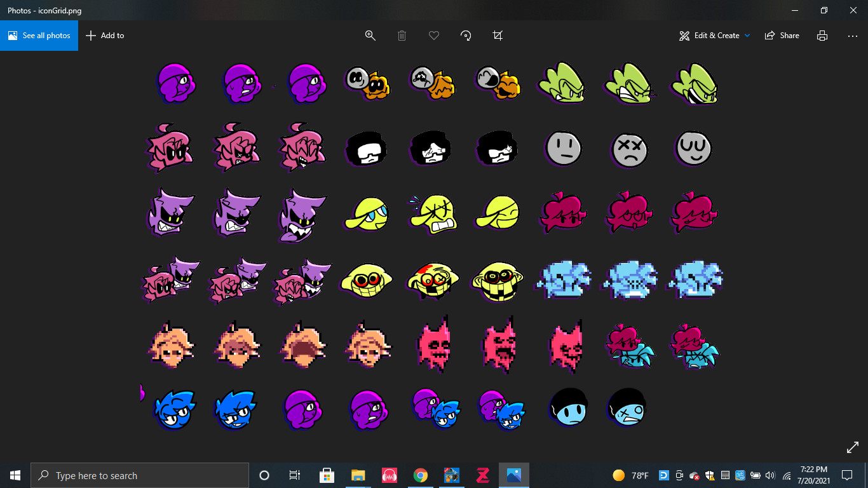The image size is (868, 488).
Task: Add photo to favorites with heart icon
Action: [434, 36]
